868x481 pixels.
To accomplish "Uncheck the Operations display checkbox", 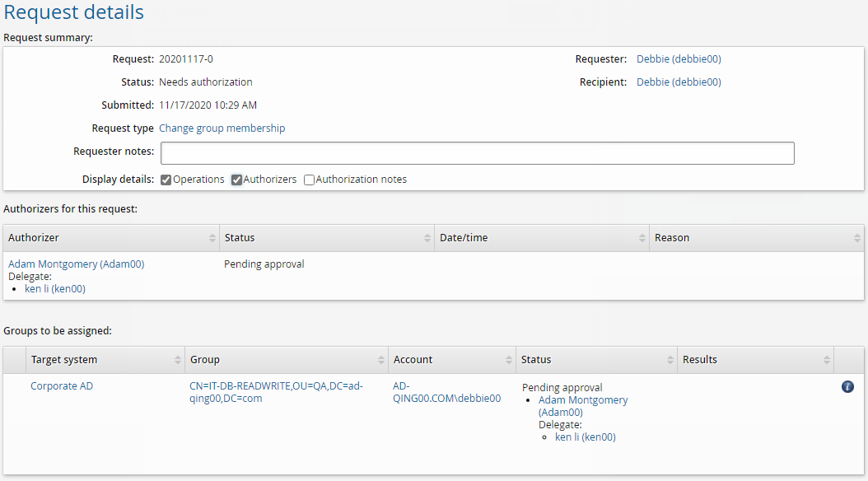I will coord(166,180).
